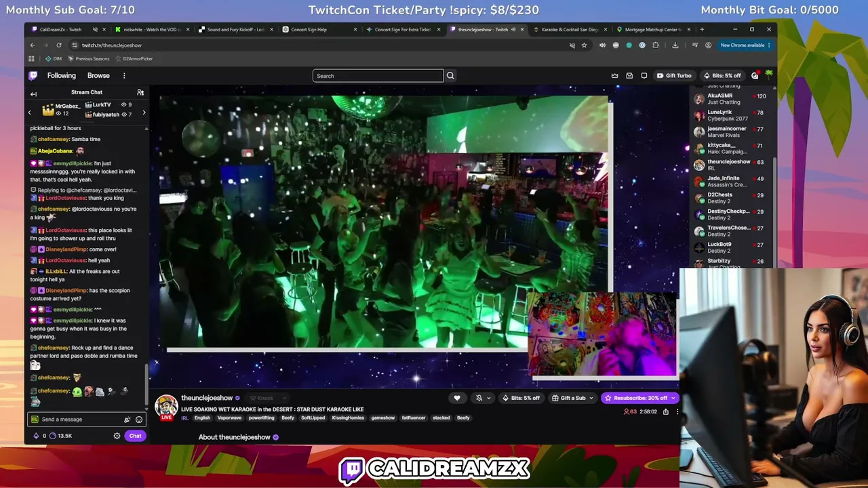Unmute the CaliDreamZx tab
Viewport: 868px width, 488px height.
click(x=95, y=30)
